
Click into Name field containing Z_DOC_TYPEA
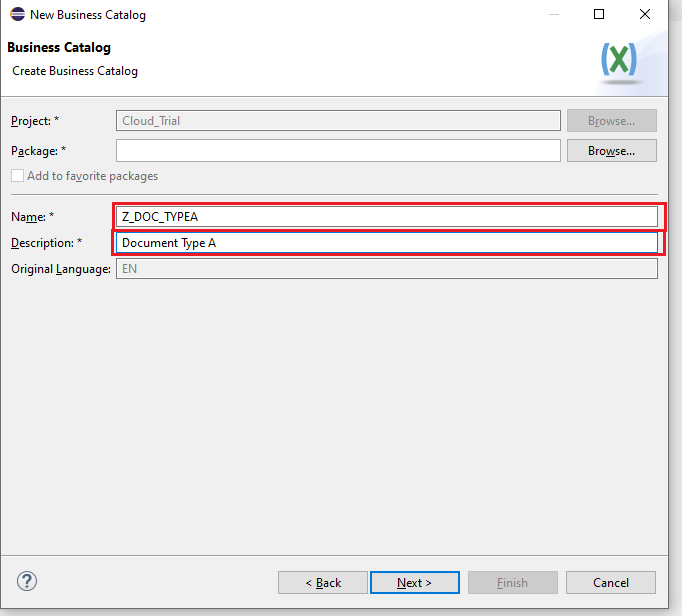(x=387, y=217)
